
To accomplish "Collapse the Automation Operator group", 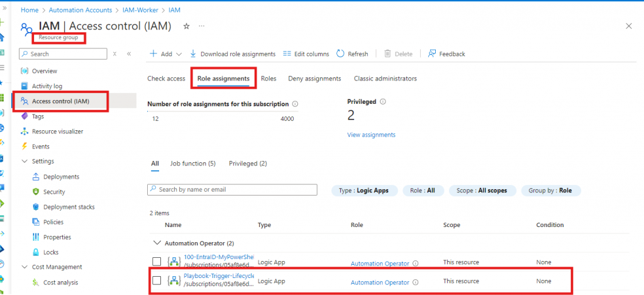I will (155, 243).
